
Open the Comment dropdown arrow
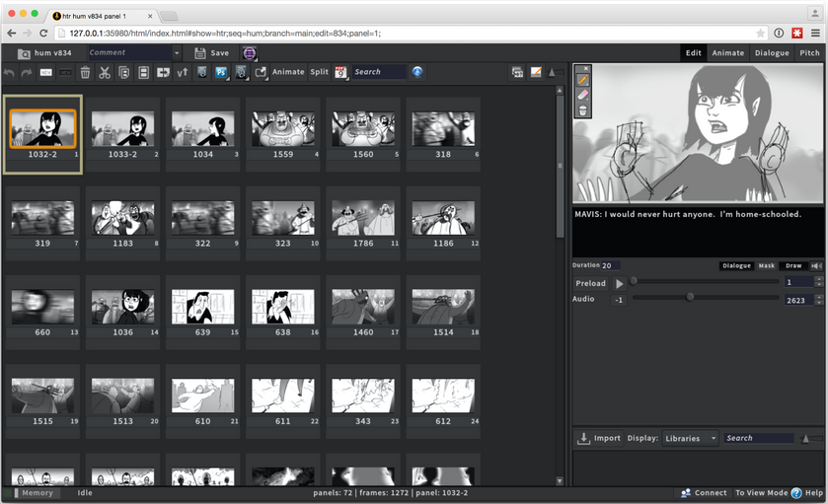177,53
